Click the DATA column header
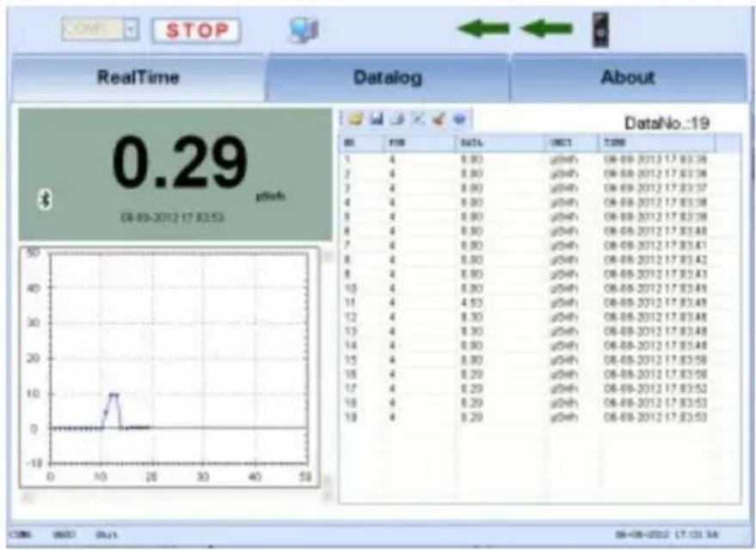This screenshot has height=550, width=756. point(499,143)
